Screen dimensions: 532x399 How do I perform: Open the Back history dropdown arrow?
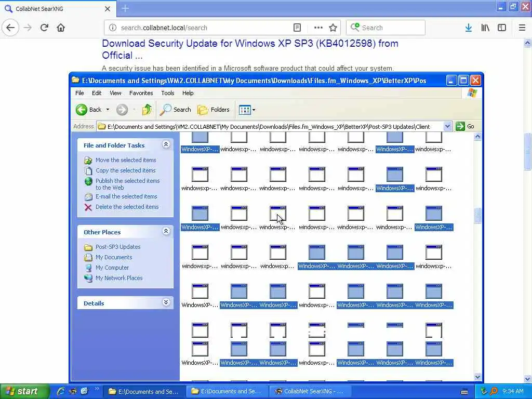click(x=108, y=110)
